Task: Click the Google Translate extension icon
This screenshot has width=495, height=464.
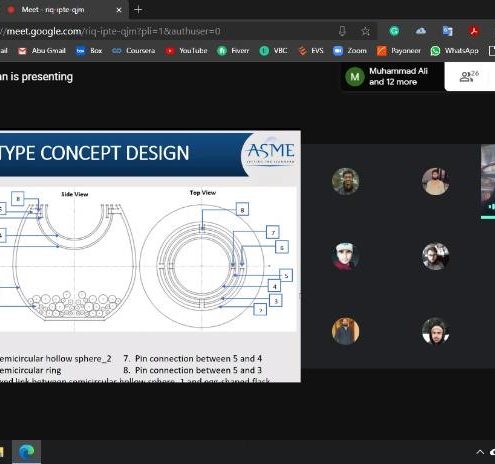Action: pos(447,31)
